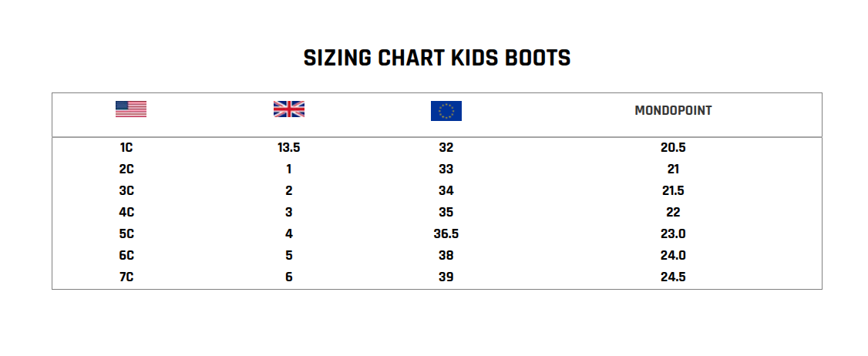This screenshot has width=868, height=356.
Task: Select US size 7C cell
Action: [x=127, y=277]
